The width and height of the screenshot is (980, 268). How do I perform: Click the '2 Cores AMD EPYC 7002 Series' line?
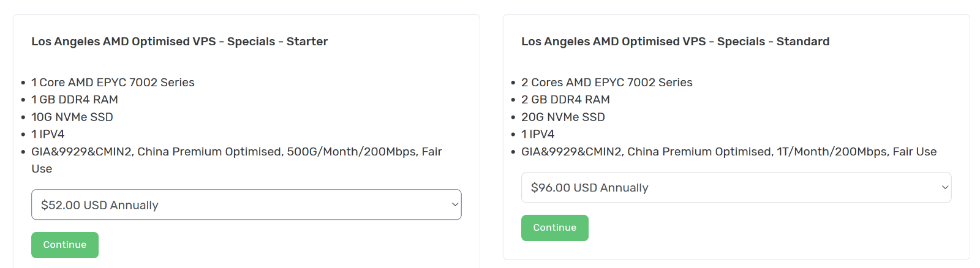(x=607, y=82)
